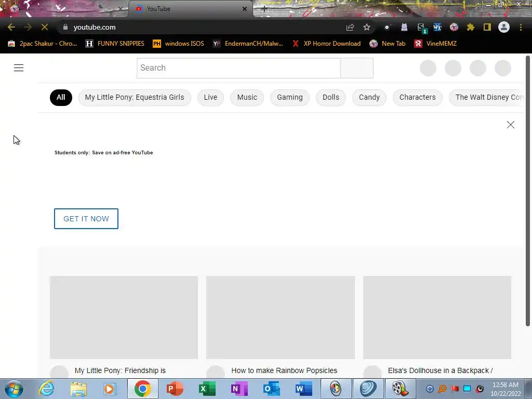Image resolution: width=532 pixels, height=399 pixels.
Task: Open 2pac Shakur bookmark
Action: click(x=43, y=44)
